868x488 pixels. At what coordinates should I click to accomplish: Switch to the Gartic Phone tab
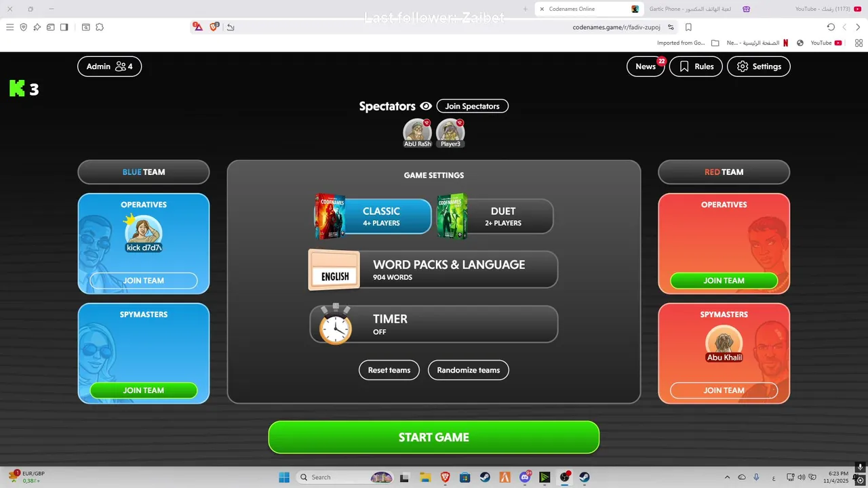[698, 9]
